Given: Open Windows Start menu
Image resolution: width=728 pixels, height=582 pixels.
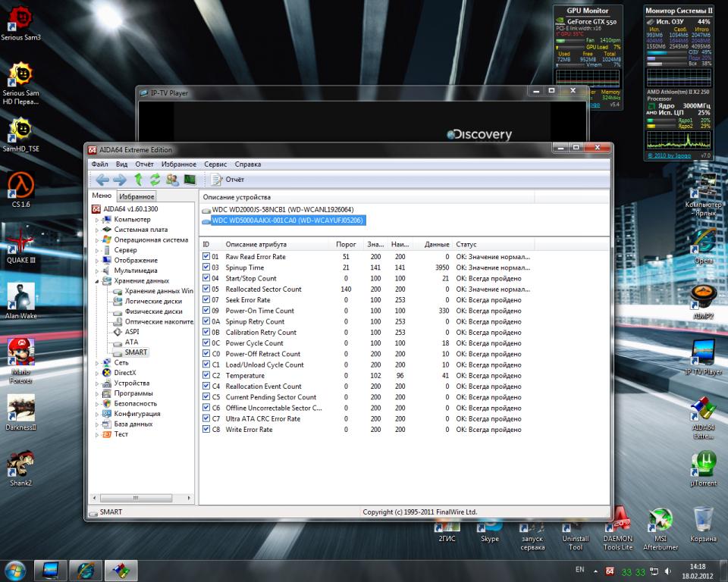Looking at the screenshot, I should pyautogui.click(x=15, y=571).
